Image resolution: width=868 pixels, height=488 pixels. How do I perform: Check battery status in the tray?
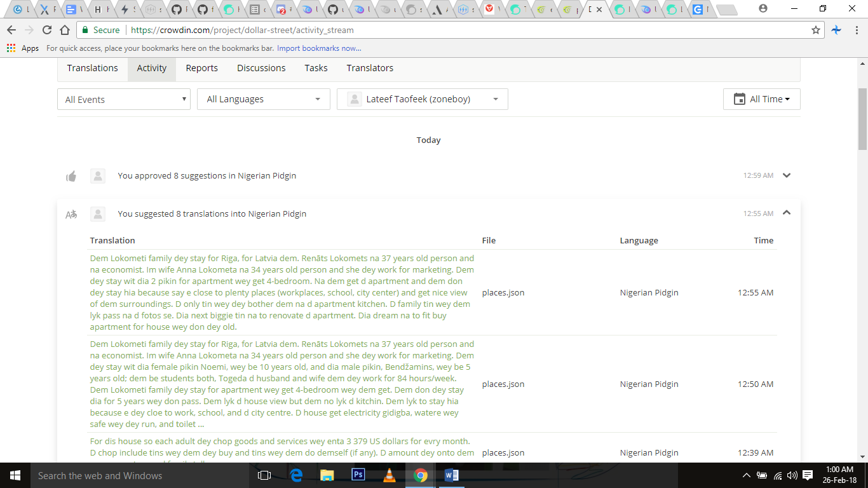[x=761, y=475]
